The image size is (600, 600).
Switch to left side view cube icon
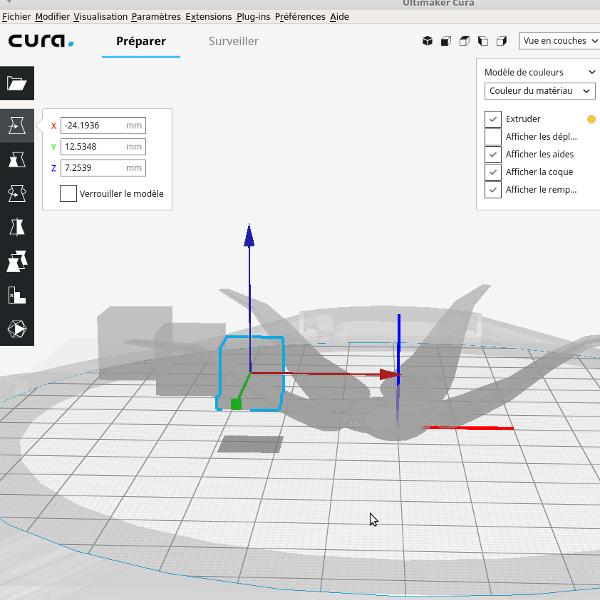(x=483, y=41)
